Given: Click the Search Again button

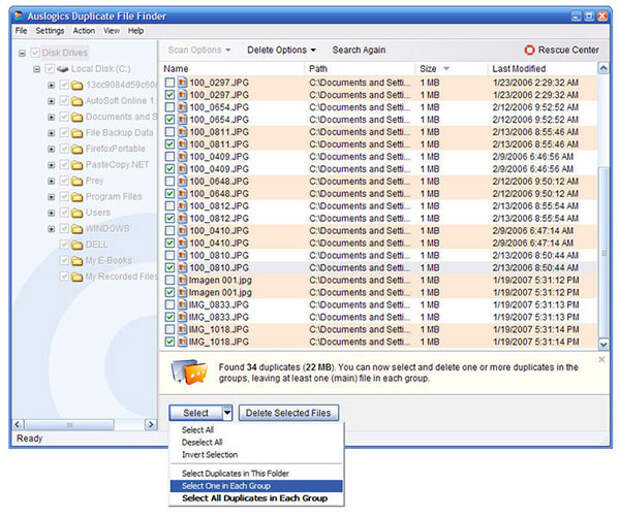Looking at the screenshot, I should 359,50.
